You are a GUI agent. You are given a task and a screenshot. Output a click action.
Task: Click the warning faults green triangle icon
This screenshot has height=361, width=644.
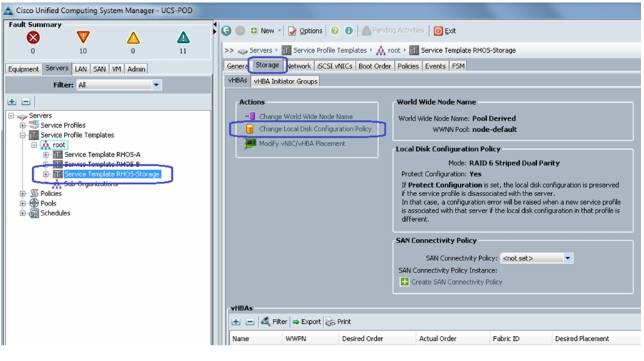tap(183, 38)
